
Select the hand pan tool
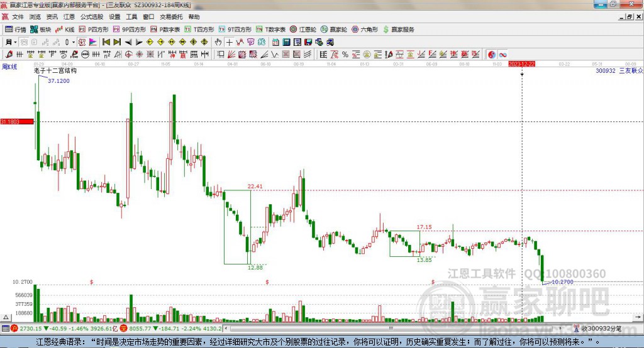(x=218, y=42)
